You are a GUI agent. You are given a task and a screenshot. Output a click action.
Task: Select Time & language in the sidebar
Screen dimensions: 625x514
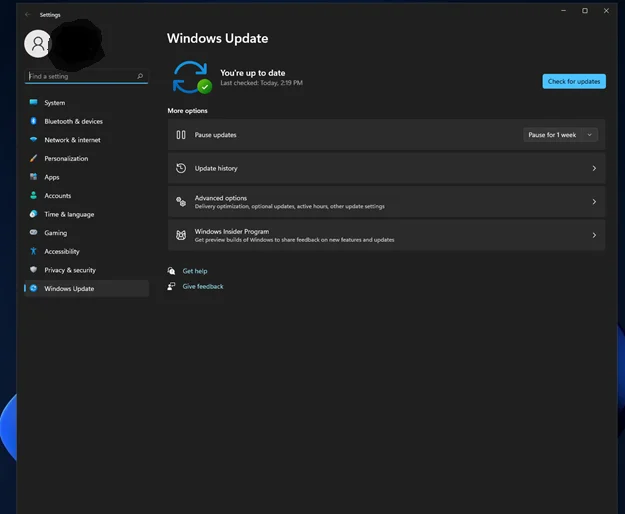(86, 214)
